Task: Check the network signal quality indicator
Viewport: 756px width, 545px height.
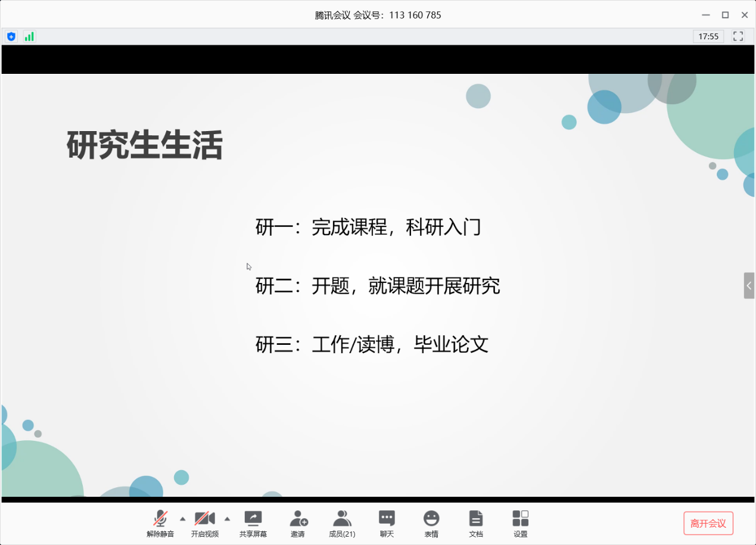Action: (29, 36)
